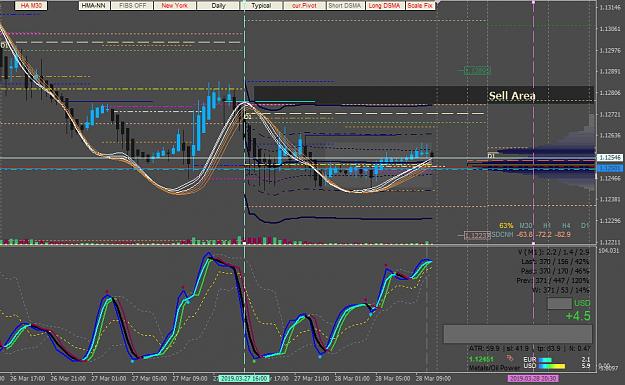Viewport: 625px width, 385px height.
Task: Click the 1.12296 price scale value
Action: [x=610, y=221]
